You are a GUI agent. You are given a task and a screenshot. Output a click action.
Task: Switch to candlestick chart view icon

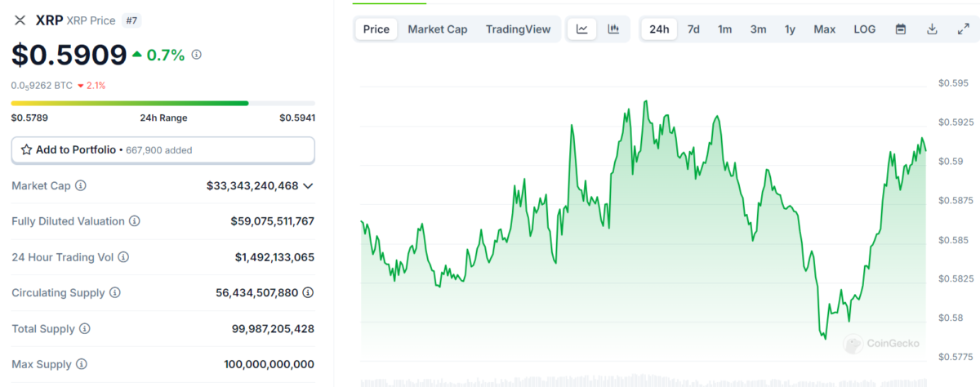[613, 29]
